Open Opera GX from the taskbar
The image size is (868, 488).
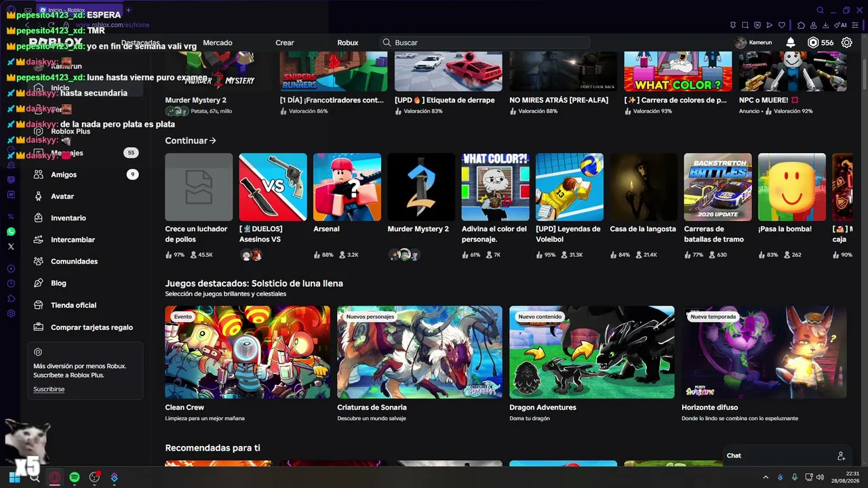pyautogui.click(x=55, y=477)
